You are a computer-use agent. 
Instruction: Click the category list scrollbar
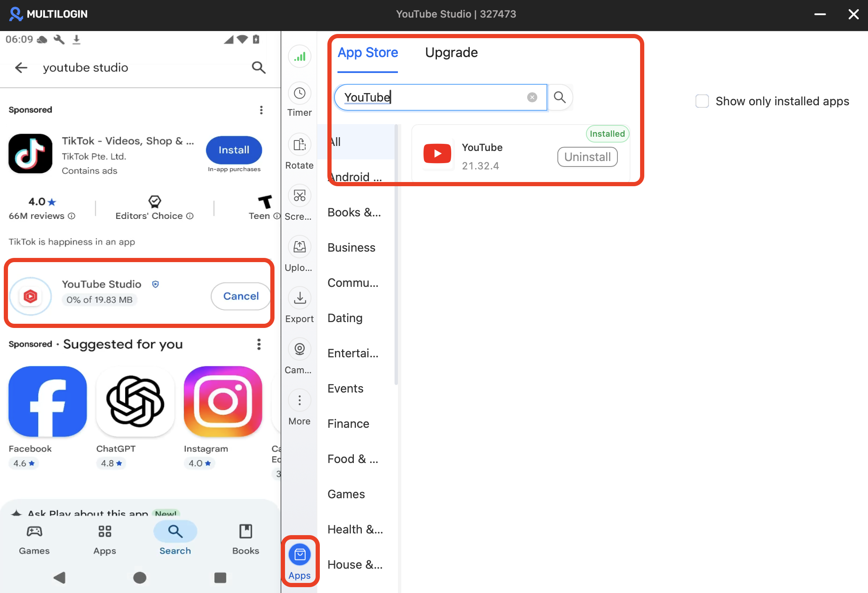pos(396,254)
